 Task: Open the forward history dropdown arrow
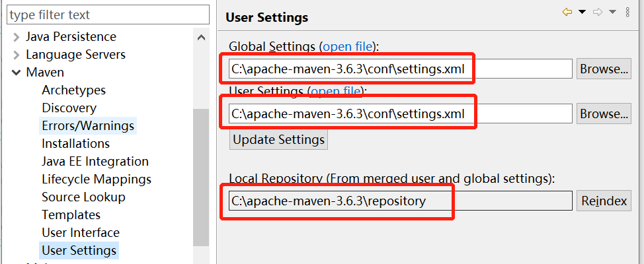[612, 12]
